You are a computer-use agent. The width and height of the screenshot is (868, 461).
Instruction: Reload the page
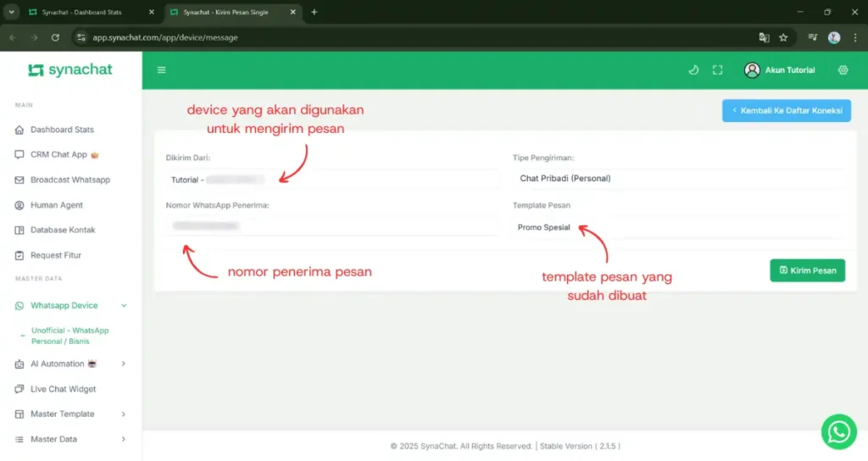click(x=55, y=37)
